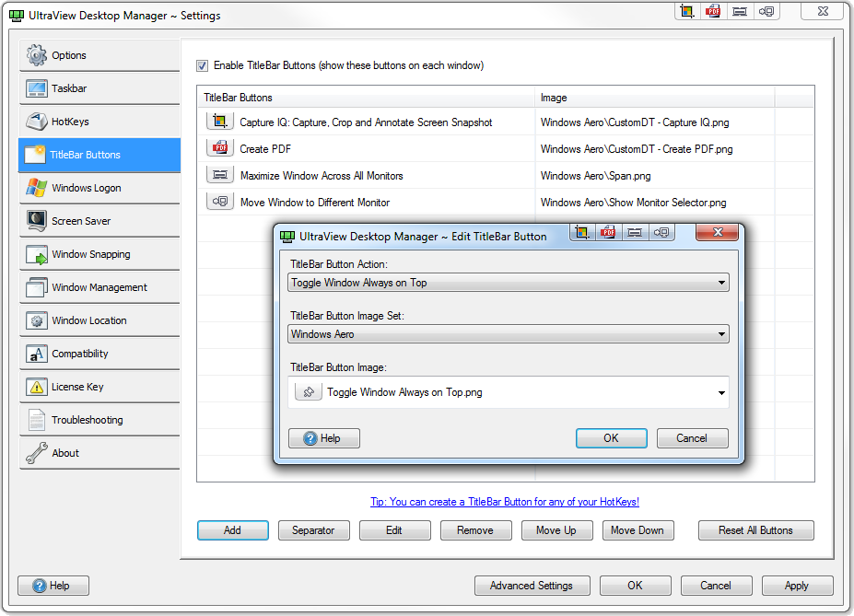
Task: Click the Troubleshooting document icon
Action: coord(37,420)
